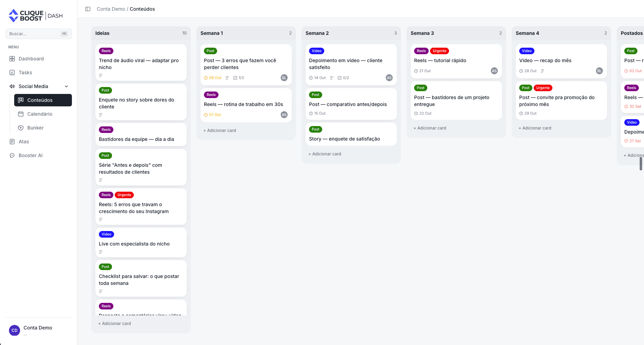Image resolution: width=644 pixels, height=345 pixels.
Task: Click the Booster AI chat icon
Action: tap(12, 155)
